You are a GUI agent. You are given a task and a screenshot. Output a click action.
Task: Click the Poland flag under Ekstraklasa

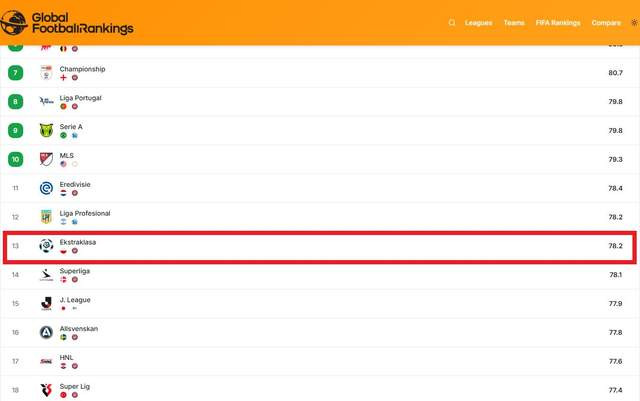click(x=63, y=251)
